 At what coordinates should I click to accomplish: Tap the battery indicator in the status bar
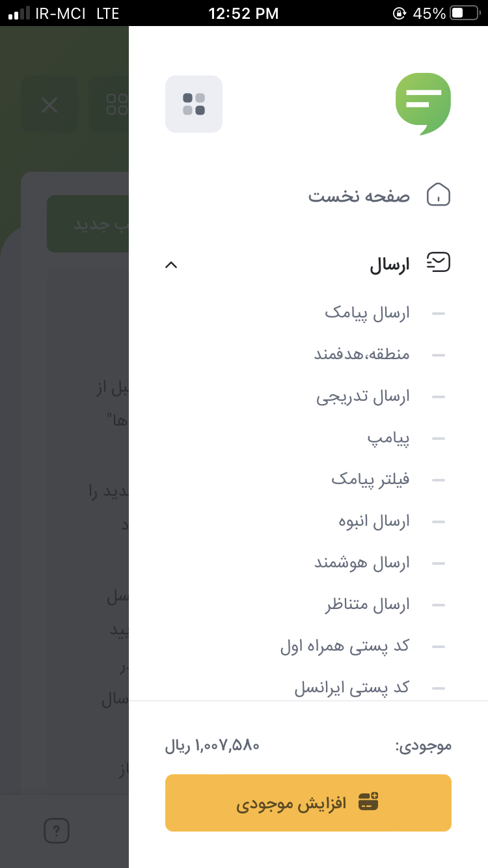(463, 12)
